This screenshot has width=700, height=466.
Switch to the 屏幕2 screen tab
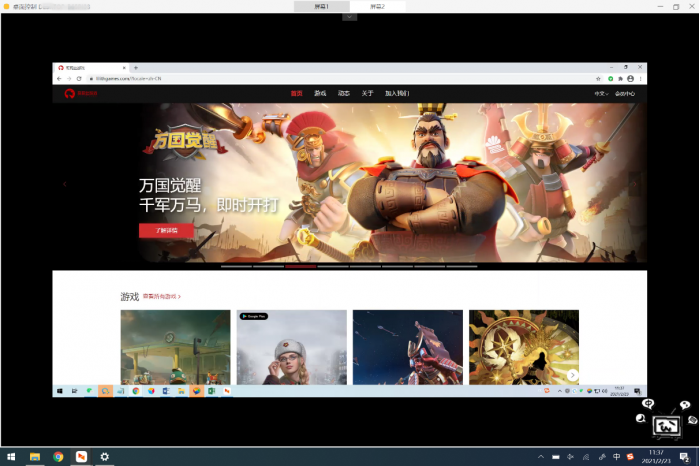click(x=378, y=6)
